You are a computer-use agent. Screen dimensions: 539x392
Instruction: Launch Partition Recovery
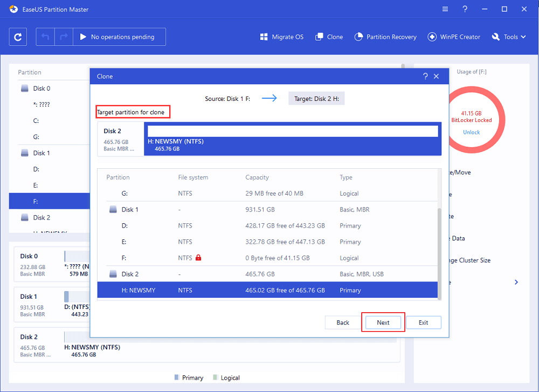click(x=385, y=37)
